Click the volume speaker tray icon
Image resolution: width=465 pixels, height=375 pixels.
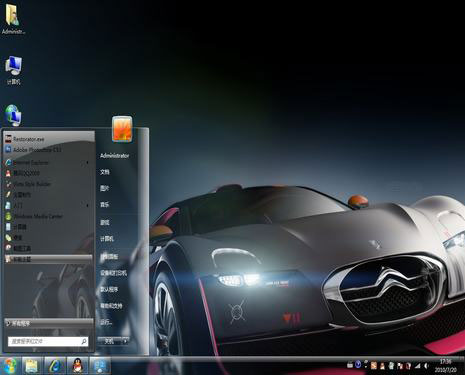426,366
